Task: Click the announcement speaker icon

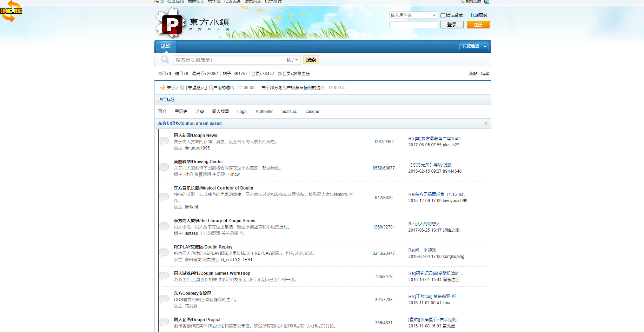Action: (x=162, y=88)
